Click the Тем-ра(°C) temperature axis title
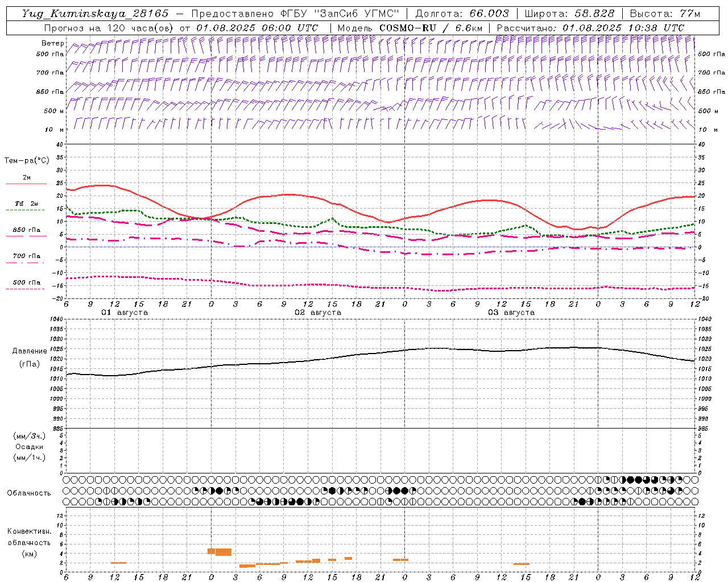 coord(27,161)
